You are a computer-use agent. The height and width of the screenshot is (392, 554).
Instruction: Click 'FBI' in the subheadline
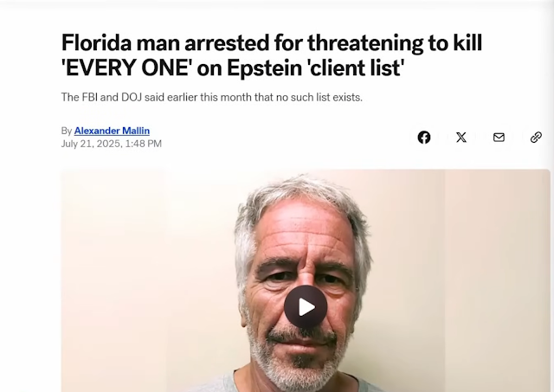coord(90,97)
